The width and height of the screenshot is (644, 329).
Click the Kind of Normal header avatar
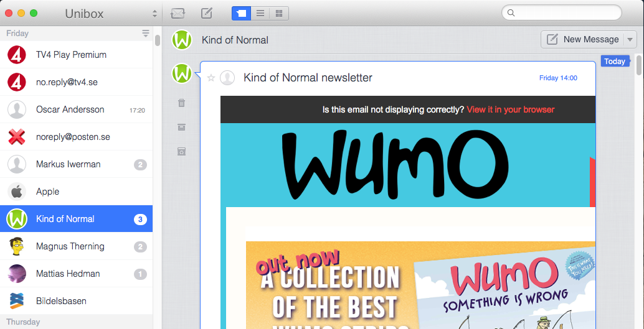pos(181,40)
